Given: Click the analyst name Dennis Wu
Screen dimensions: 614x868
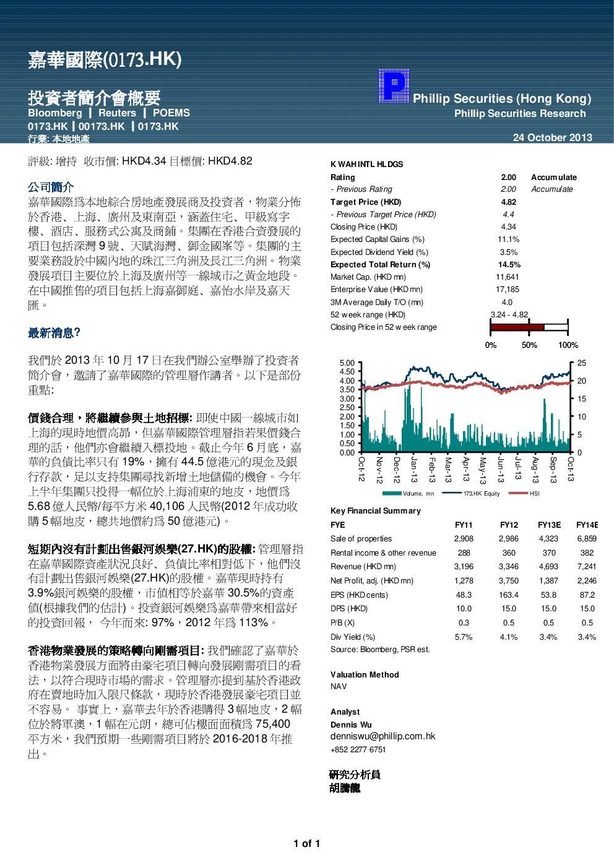Looking at the screenshot, I should (x=351, y=725).
